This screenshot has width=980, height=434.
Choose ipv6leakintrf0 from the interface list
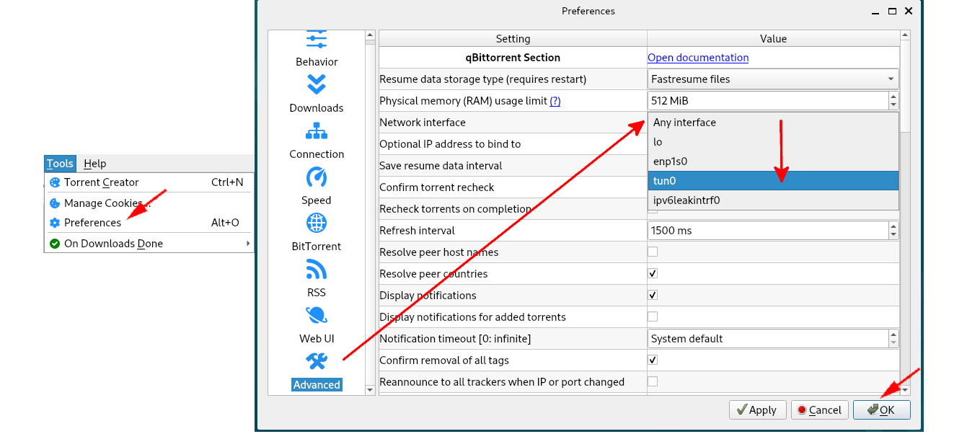pyautogui.click(x=773, y=200)
